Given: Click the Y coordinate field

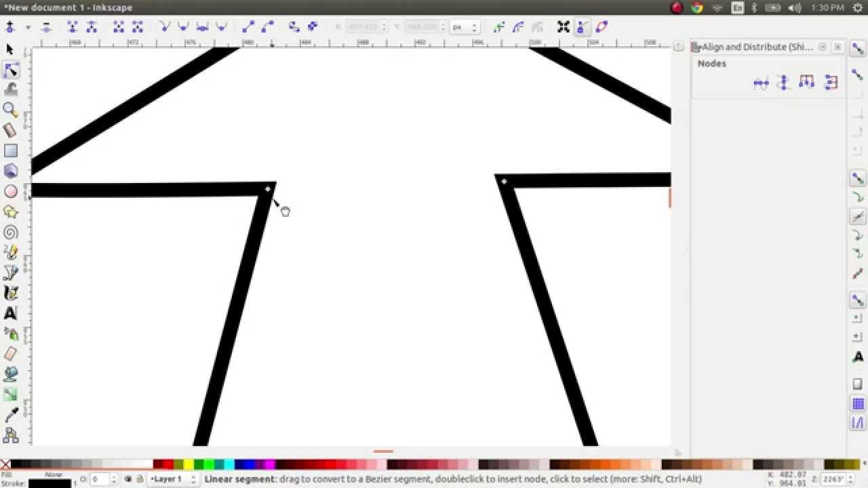Looking at the screenshot, I should coord(425,27).
